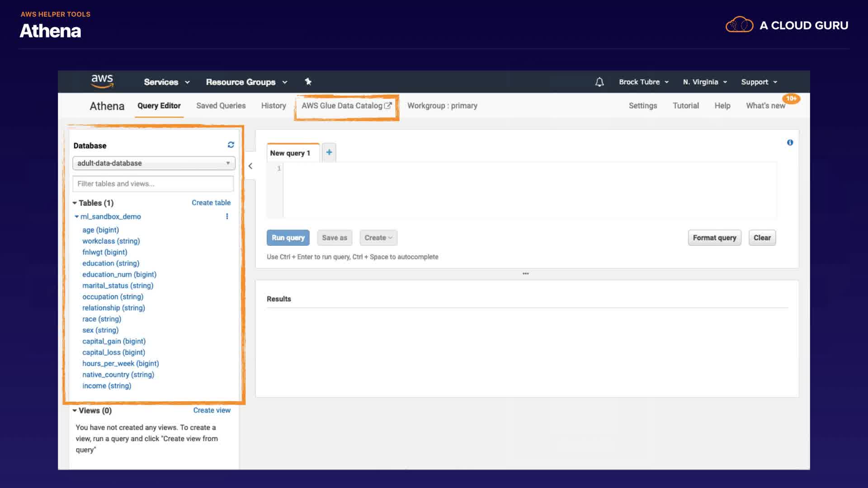Collapse the left database panel arrow
The height and width of the screenshot is (488, 868).
[250, 166]
